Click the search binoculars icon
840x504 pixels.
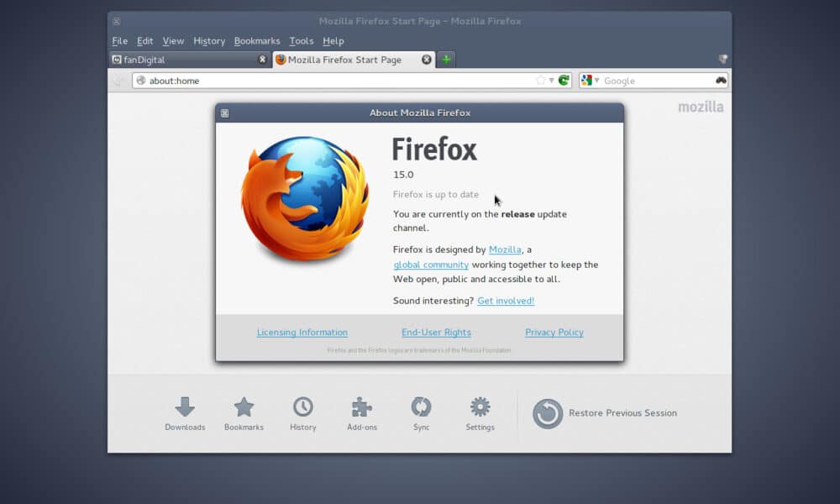[721, 81]
